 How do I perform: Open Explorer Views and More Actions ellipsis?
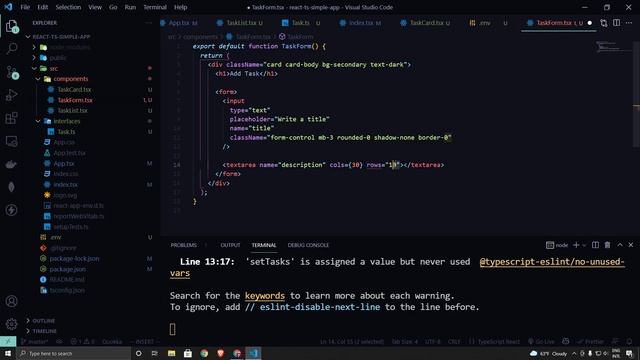point(149,23)
